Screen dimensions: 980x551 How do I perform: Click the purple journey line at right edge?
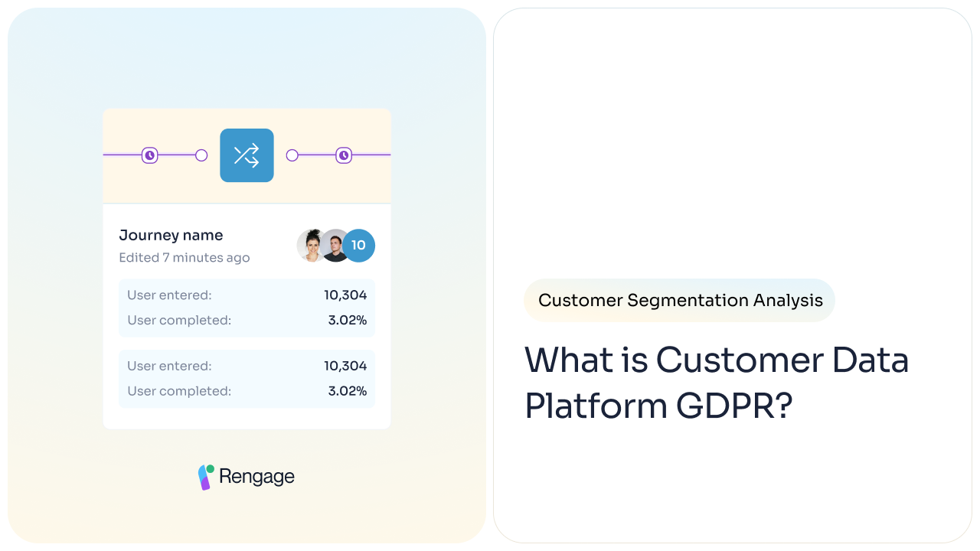click(x=371, y=155)
